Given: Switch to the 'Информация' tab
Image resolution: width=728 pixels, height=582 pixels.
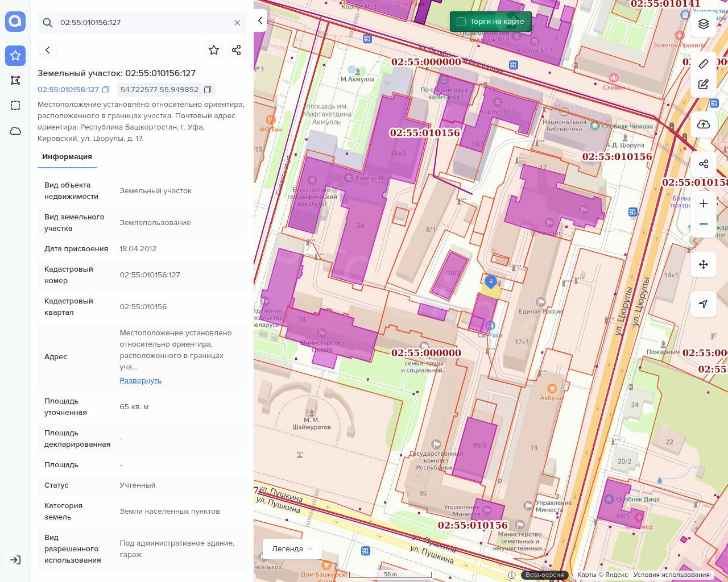Looking at the screenshot, I should pos(67,157).
